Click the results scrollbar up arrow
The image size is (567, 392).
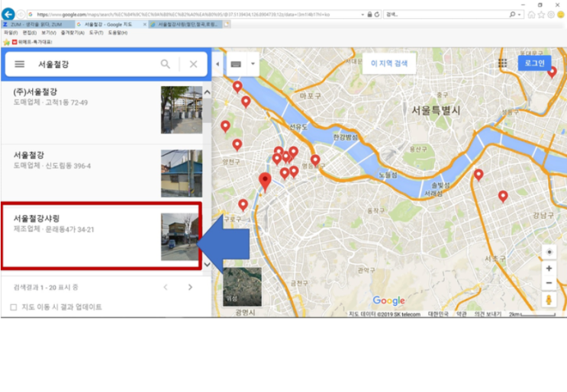click(x=208, y=92)
